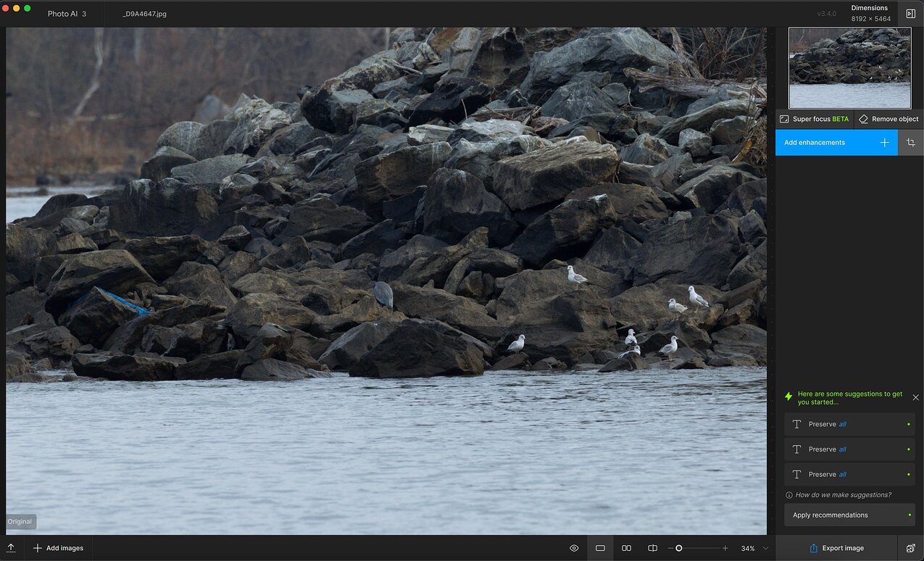Click the Export image button
The height and width of the screenshot is (561, 924).
point(837,548)
